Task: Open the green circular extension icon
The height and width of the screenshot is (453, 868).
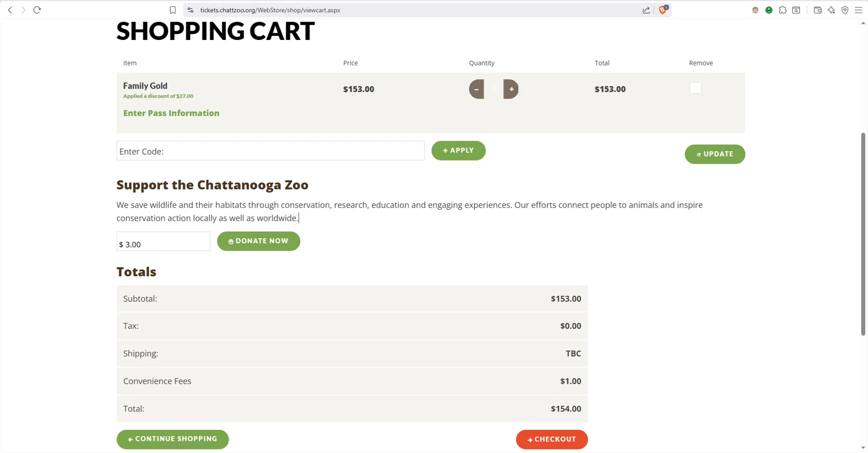Action: pos(769,10)
